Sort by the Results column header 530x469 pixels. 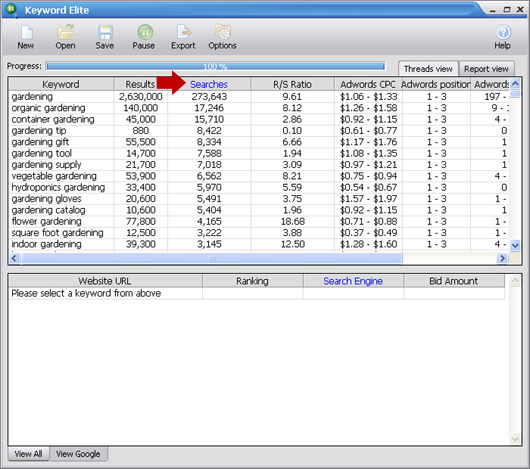(x=140, y=84)
